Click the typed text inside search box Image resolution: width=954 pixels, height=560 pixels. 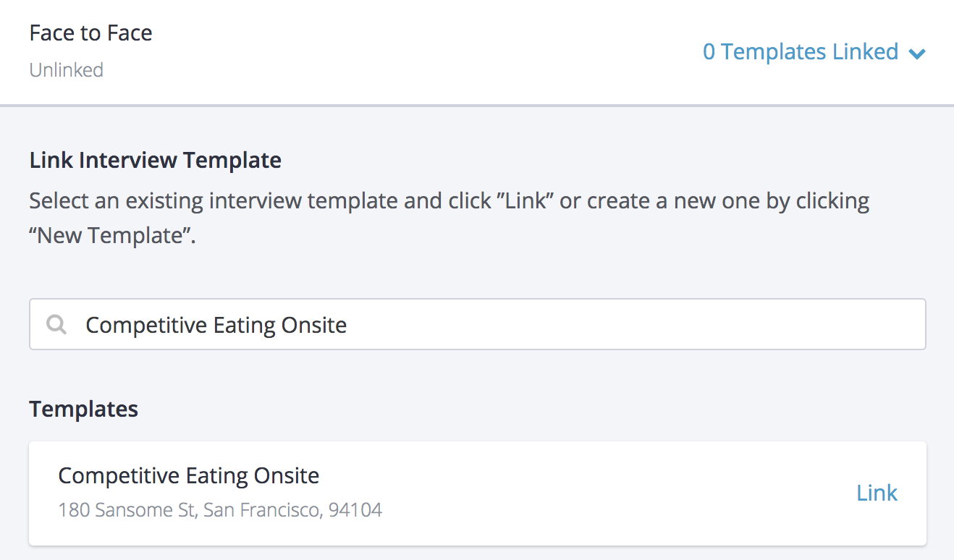click(x=216, y=325)
